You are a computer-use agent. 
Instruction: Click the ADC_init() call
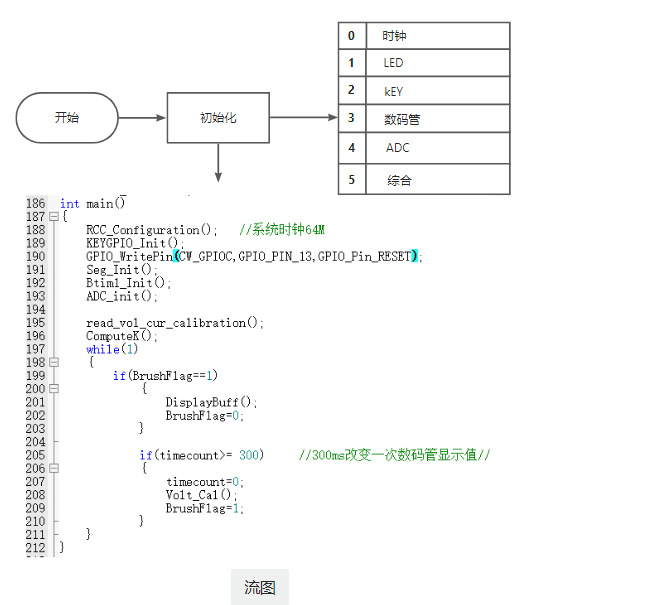[x=122, y=296]
